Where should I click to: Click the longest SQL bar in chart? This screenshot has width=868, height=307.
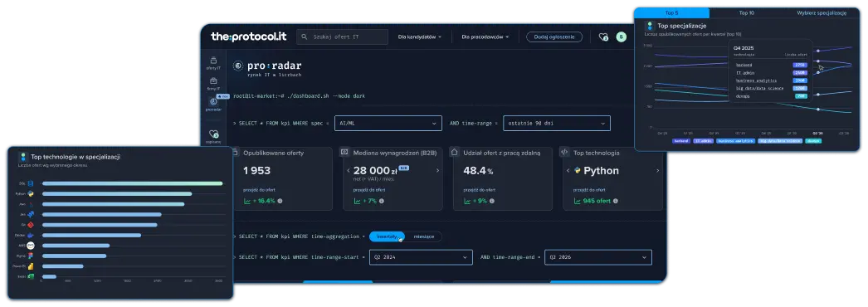pos(132,183)
